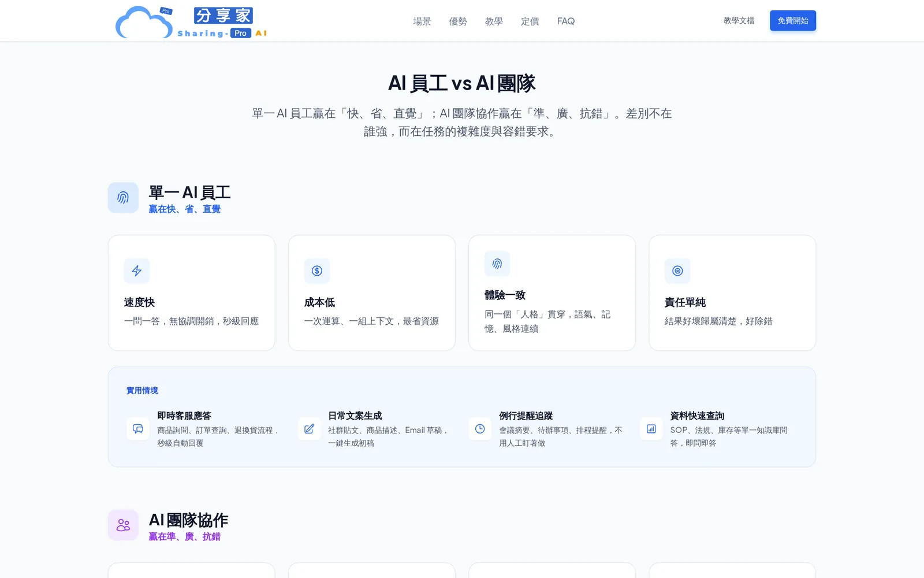Click the text 一次運算、一組上下文，最省資源
The width and height of the screenshot is (924, 578).
(x=371, y=321)
